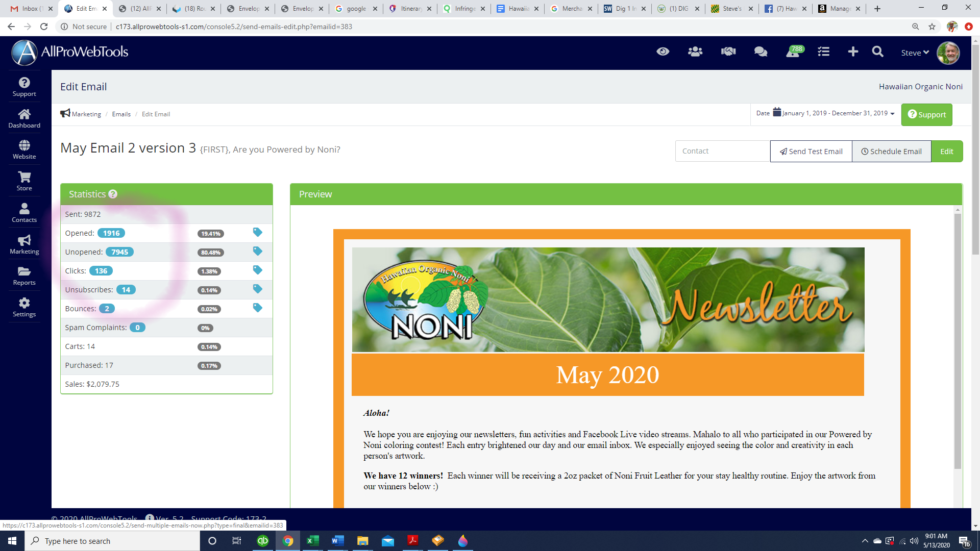Focus the Contact input field
The width and height of the screenshot is (980, 551).
point(722,151)
